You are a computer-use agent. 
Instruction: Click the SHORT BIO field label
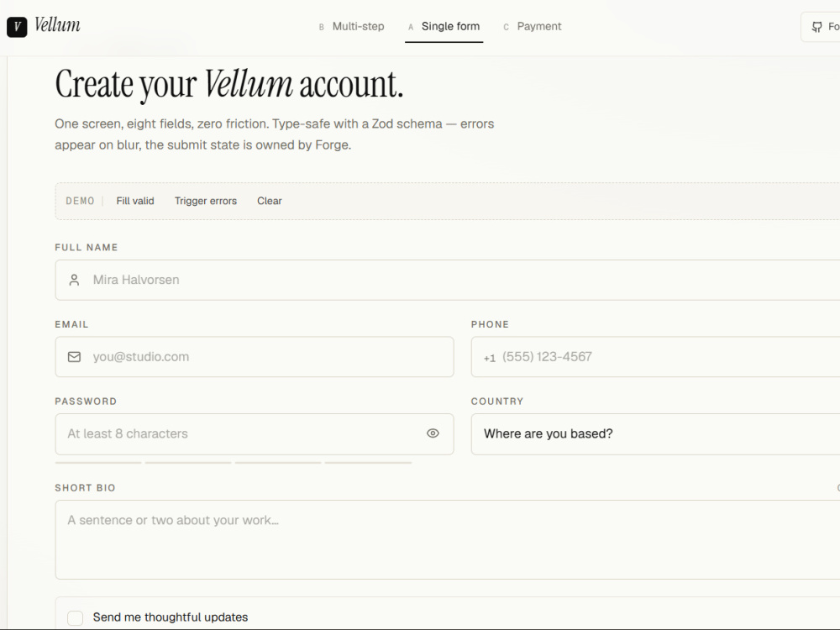[85, 488]
